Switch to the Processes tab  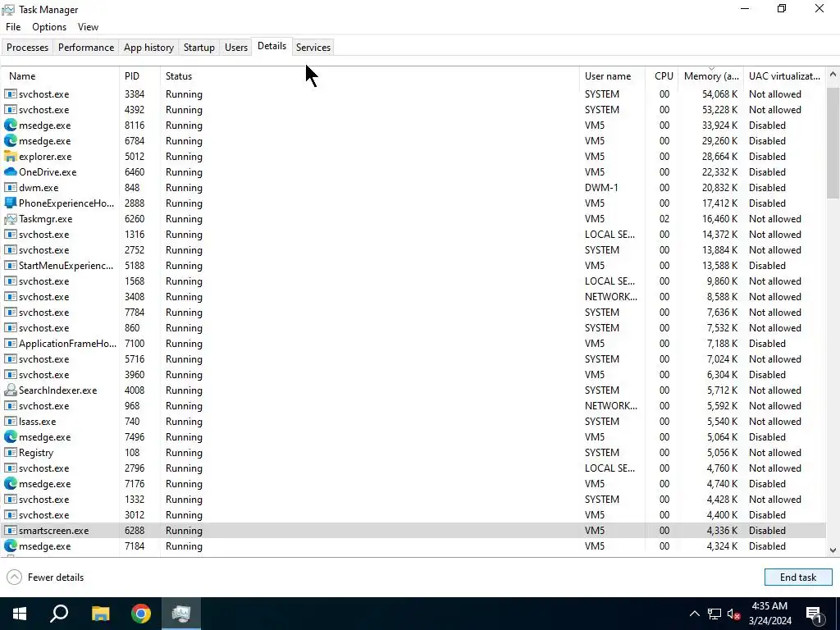[27, 47]
